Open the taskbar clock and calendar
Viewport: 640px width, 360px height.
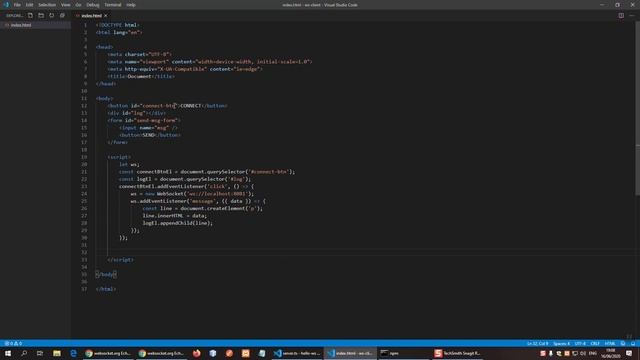pos(610,353)
